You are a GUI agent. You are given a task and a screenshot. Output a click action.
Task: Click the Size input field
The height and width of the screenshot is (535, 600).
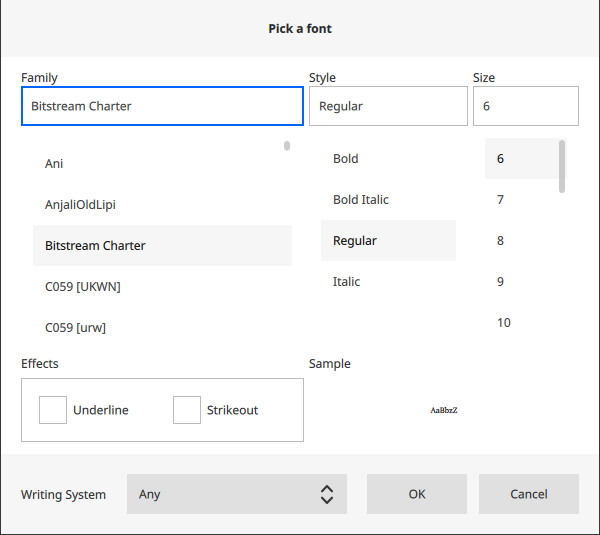525,106
